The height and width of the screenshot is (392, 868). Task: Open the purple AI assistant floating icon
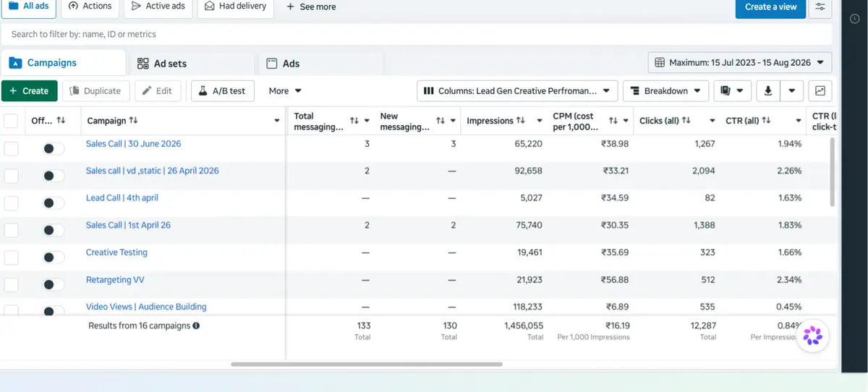pyautogui.click(x=812, y=335)
